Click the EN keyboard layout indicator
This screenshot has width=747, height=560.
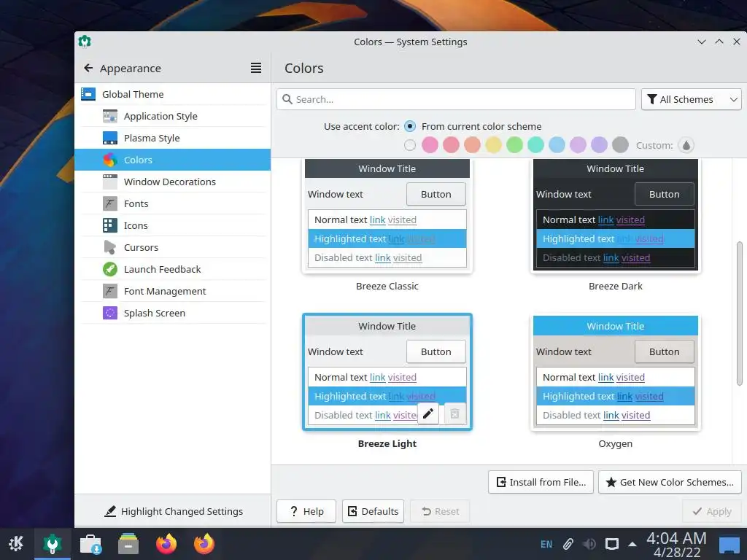coord(546,544)
